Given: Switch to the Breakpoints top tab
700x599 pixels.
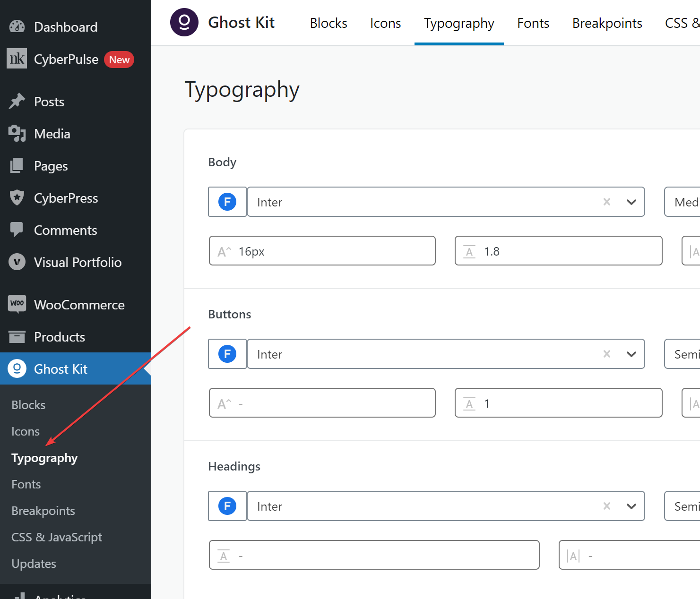Looking at the screenshot, I should [x=607, y=23].
